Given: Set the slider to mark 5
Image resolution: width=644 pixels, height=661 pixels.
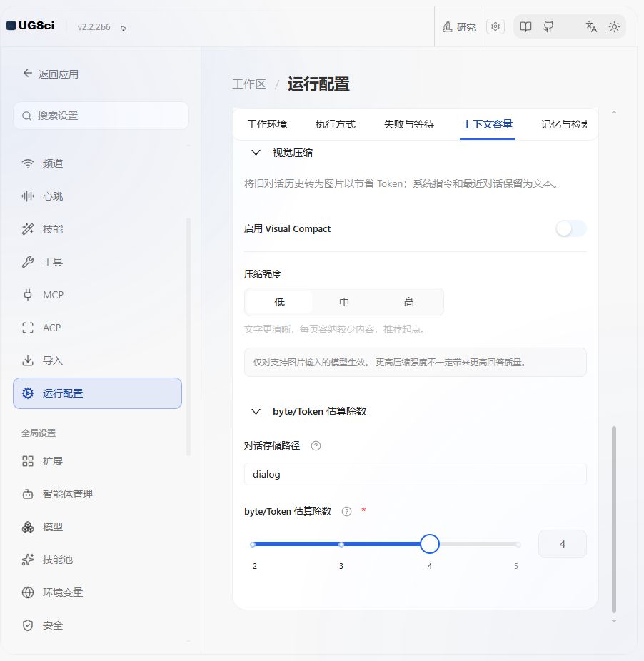Looking at the screenshot, I should click(x=518, y=544).
